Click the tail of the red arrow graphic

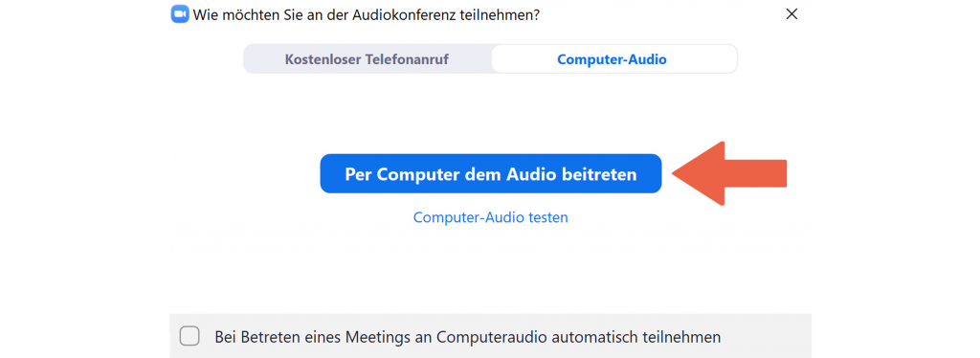(x=756, y=173)
